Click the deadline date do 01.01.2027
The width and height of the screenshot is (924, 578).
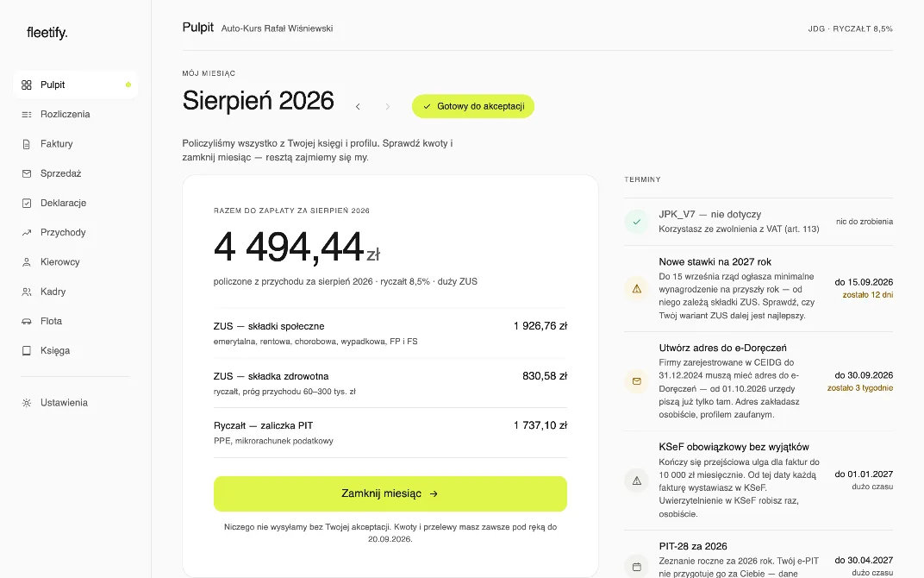[864, 474]
